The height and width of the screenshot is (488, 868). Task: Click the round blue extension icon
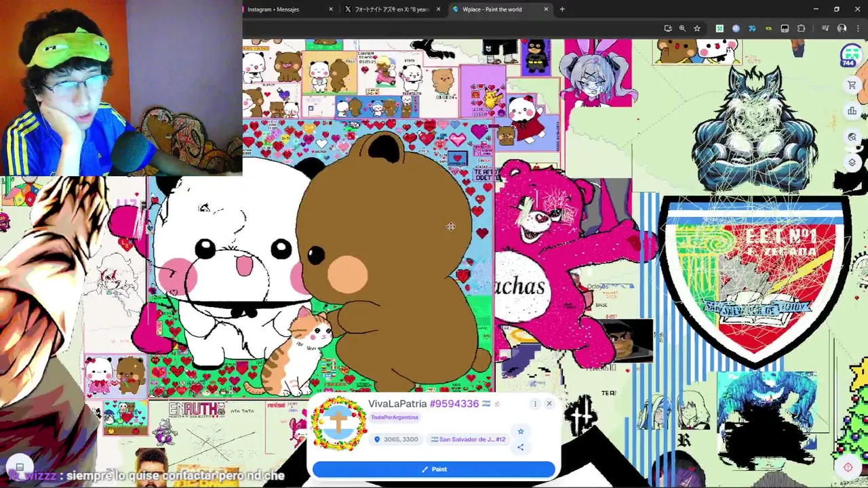pos(736,28)
